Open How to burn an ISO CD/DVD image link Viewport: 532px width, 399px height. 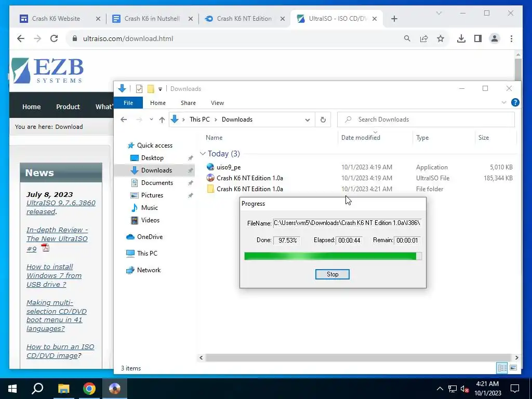tap(60, 351)
